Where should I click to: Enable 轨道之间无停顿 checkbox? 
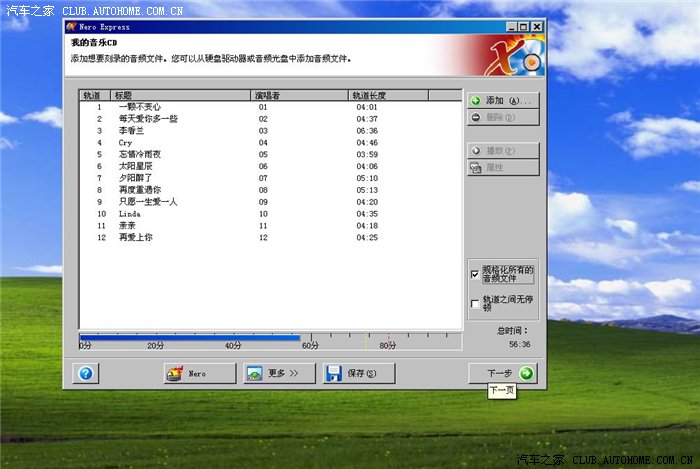(475, 303)
